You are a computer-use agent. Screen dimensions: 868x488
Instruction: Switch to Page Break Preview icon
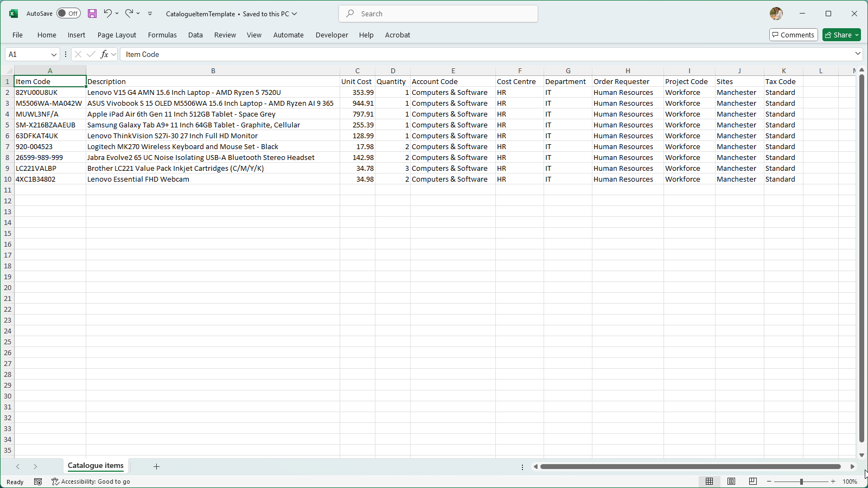click(752, 481)
